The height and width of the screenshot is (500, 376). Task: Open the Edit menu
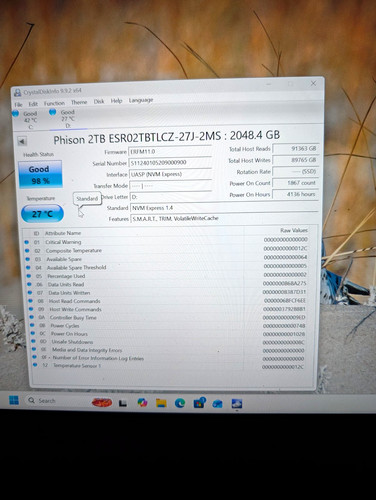[33, 104]
